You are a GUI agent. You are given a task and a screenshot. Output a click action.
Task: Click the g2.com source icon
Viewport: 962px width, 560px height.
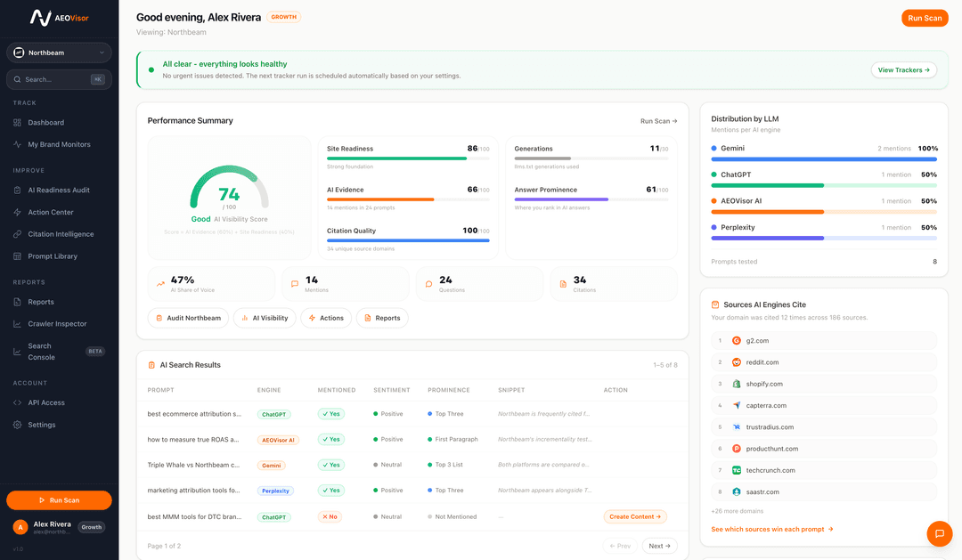pyautogui.click(x=737, y=341)
